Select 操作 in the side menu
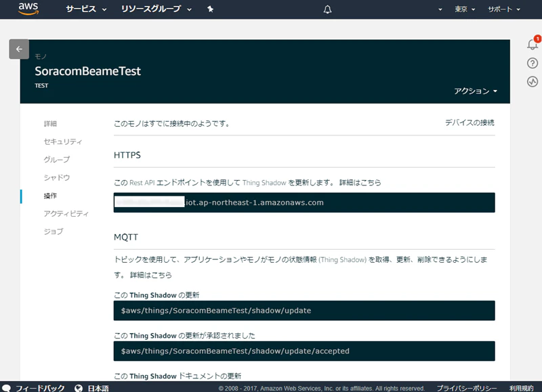 [x=50, y=196]
